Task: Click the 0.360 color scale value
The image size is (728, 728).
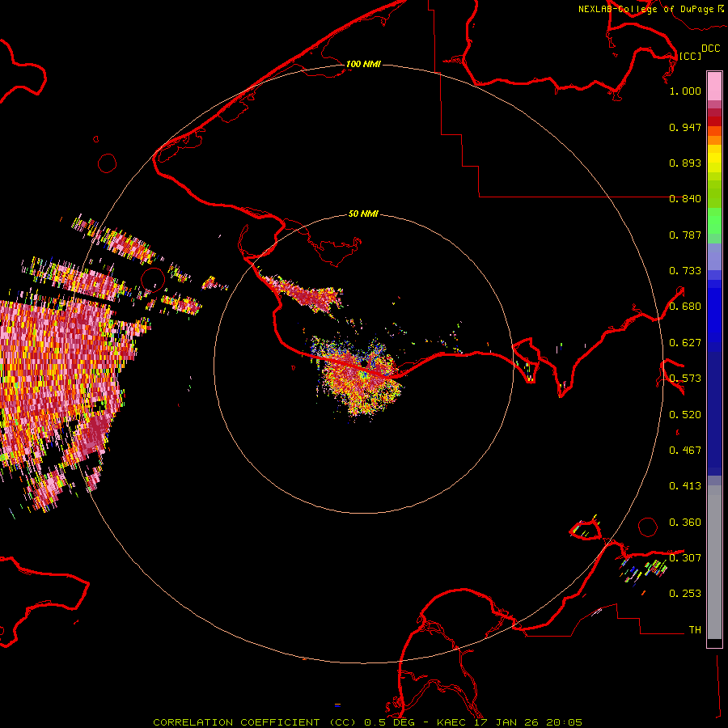Action: pyautogui.click(x=685, y=523)
